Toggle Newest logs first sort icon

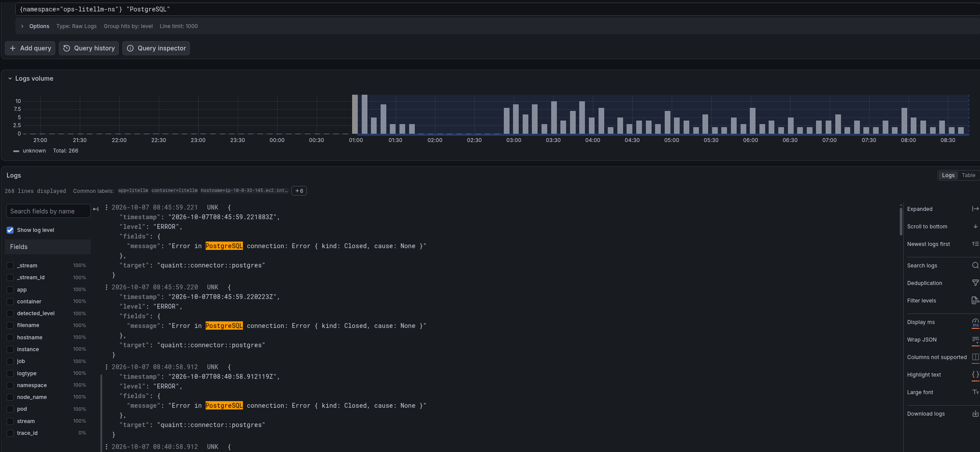click(x=975, y=244)
